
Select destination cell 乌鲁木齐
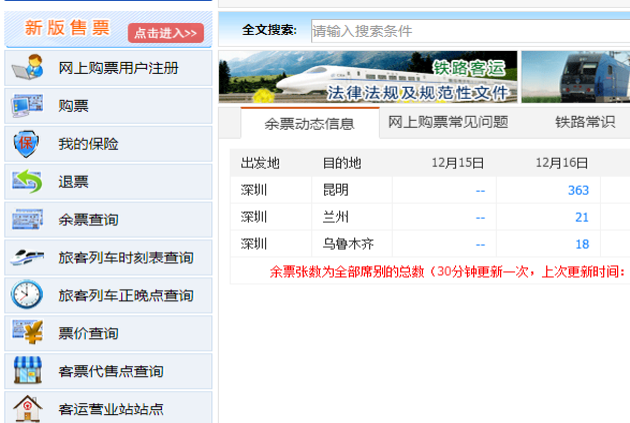pos(348,244)
